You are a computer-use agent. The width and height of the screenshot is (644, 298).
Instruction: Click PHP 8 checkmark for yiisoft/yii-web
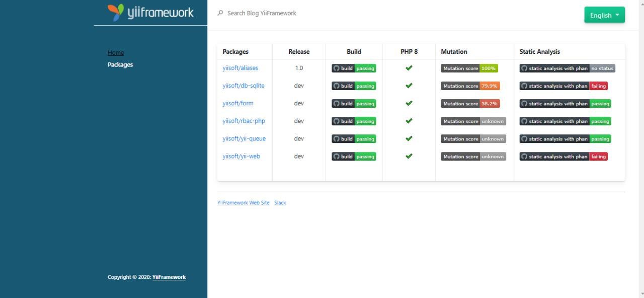pos(409,156)
